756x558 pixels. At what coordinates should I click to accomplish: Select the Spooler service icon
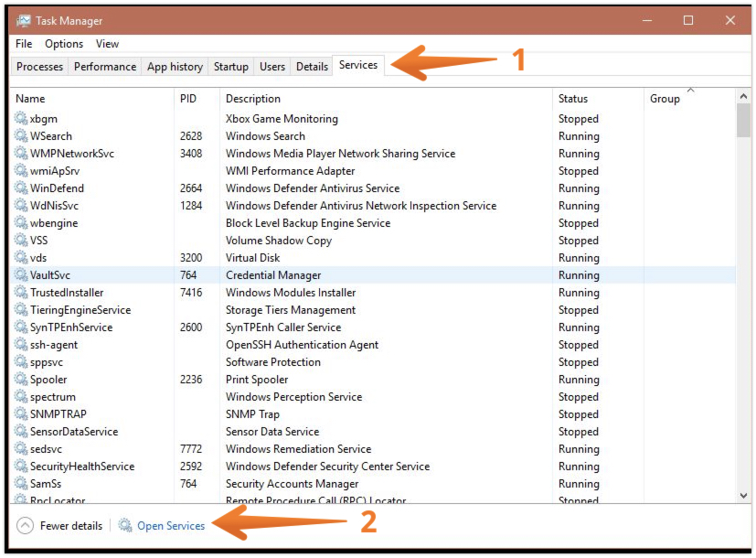[20, 379]
